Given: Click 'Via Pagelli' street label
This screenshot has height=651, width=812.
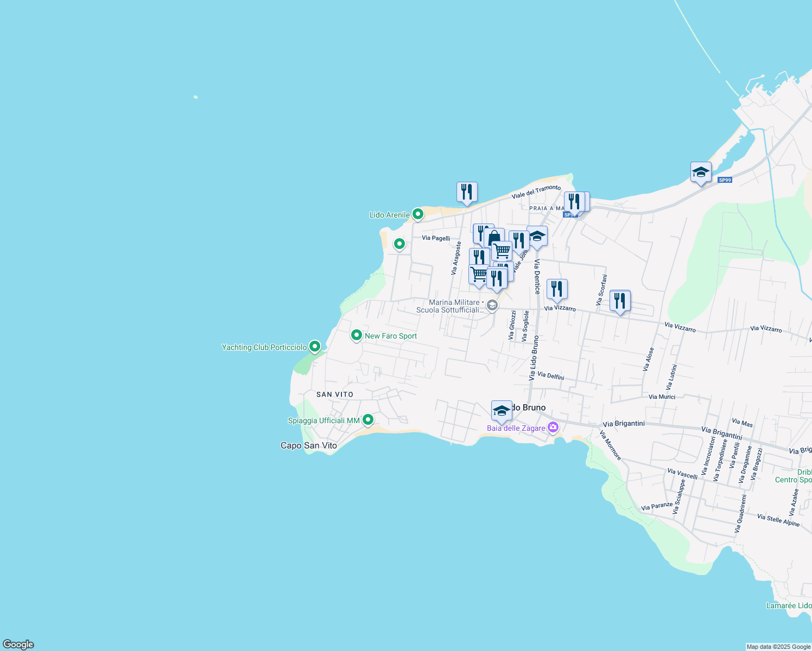Looking at the screenshot, I should pyautogui.click(x=436, y=238).
